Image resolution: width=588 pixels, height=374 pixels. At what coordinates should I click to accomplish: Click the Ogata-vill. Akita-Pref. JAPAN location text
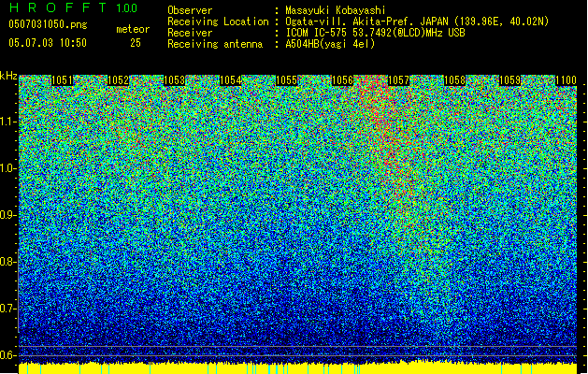(x=417, y=22)
